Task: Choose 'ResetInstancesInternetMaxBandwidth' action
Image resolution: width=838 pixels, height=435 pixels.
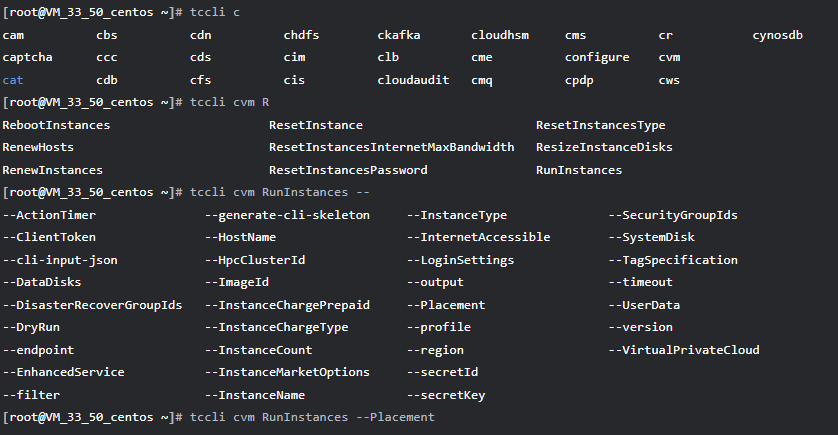Action: [391, 147]
